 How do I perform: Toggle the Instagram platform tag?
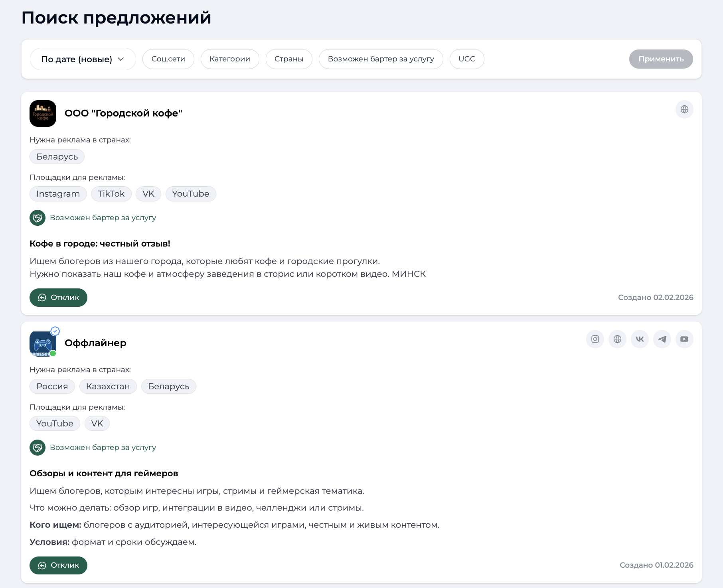(58, 194)
